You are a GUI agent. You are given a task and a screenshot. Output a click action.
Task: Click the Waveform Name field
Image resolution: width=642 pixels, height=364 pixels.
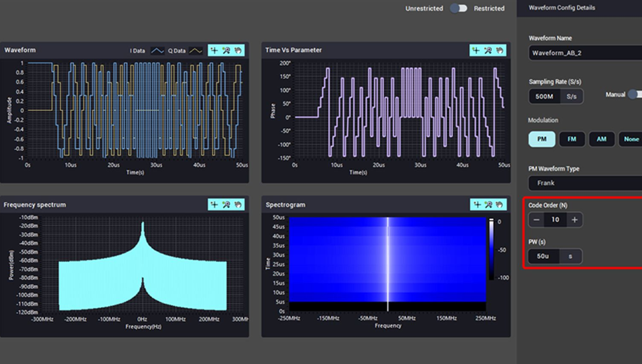pyautogui.click(x=585, y=53)
